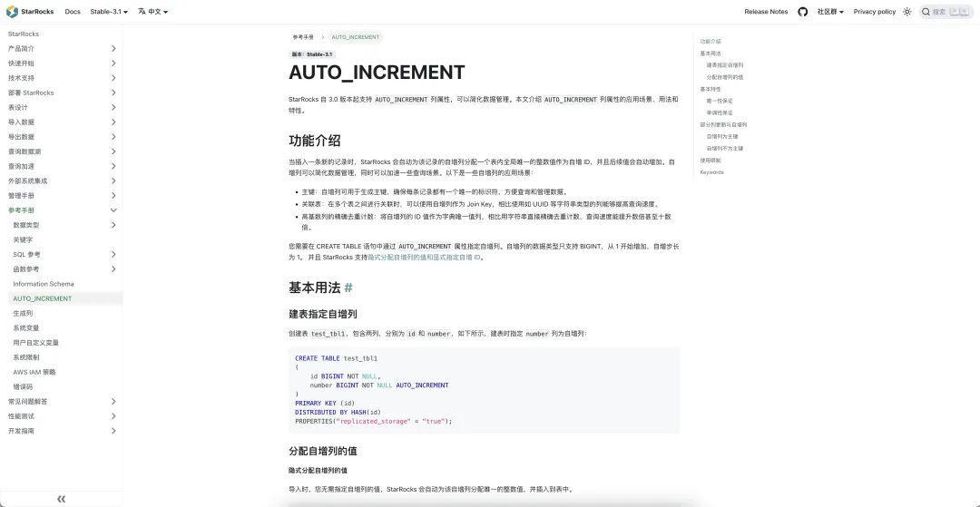The width and height of the screenshot is (980, 507).
Task: Follow the 隐式分配自增列的值和显式指定自增 ID link
Action: 424,258
